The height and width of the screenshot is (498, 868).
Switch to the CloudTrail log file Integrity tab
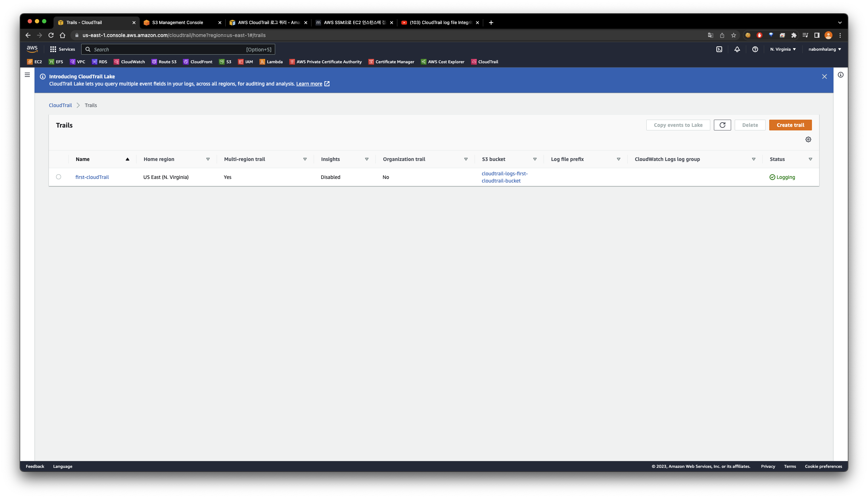click(x=440, y=22)
